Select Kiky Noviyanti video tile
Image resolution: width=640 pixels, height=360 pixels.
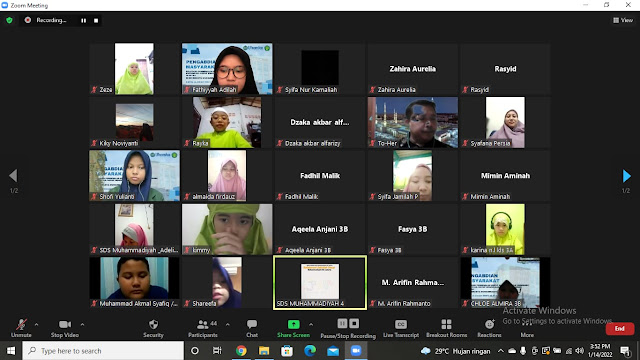[x=134, y=122]
